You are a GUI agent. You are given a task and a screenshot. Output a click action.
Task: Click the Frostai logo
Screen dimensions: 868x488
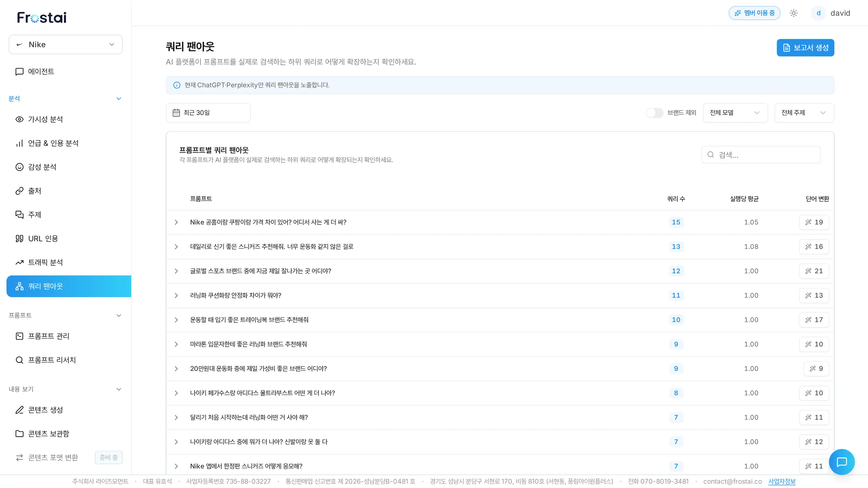click(42, 18)
